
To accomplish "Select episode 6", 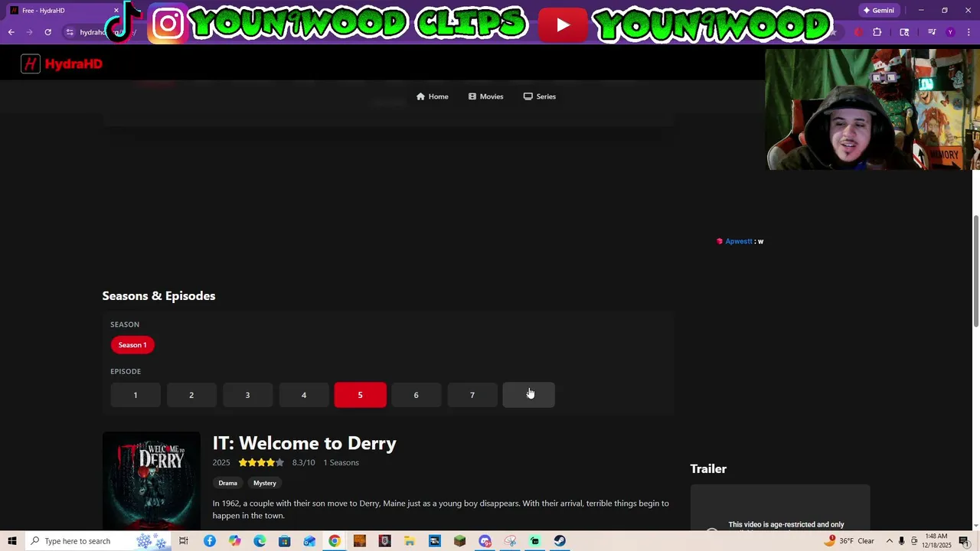I will [x=416, y=395].
